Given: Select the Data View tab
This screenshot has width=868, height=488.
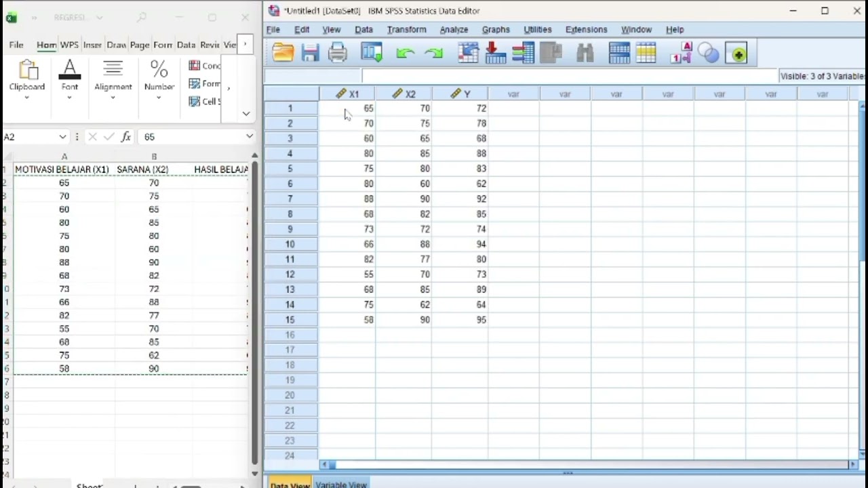Looking at the screenshot, I should point(290,485).
